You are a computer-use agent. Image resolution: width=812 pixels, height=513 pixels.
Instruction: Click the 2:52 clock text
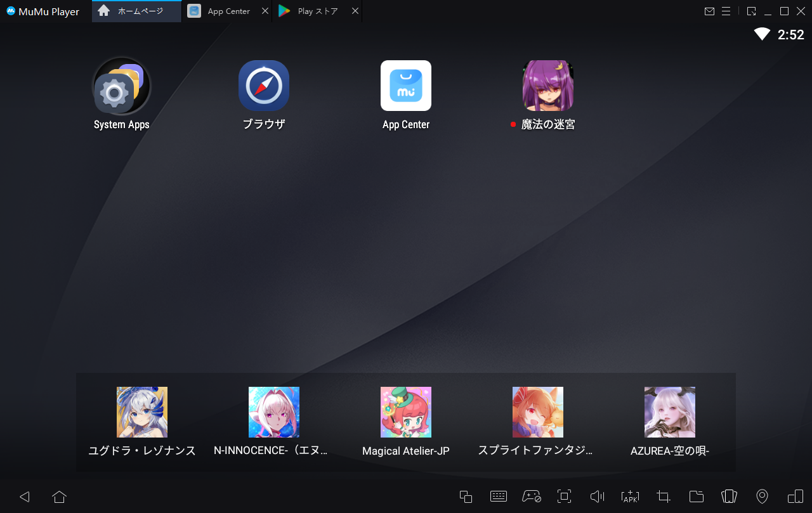(791, 35)
